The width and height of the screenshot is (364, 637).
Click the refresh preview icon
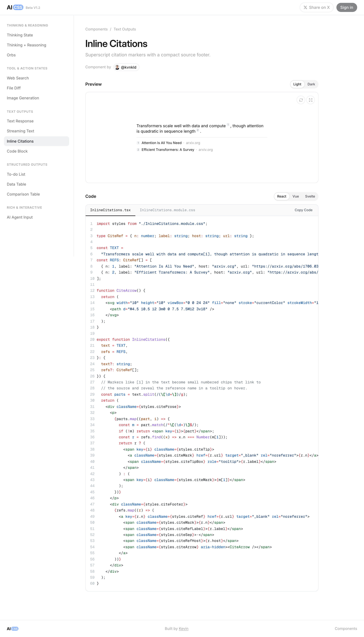[301, 100]
